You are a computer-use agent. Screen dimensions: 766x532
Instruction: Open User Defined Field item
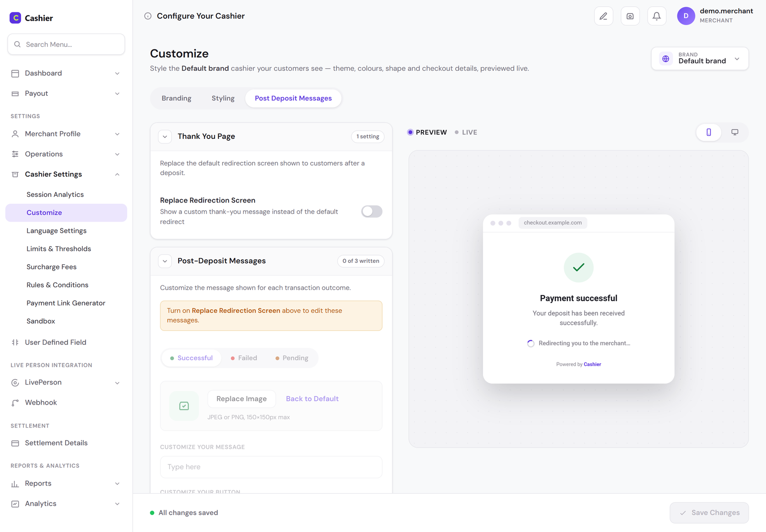coord(66,342)
